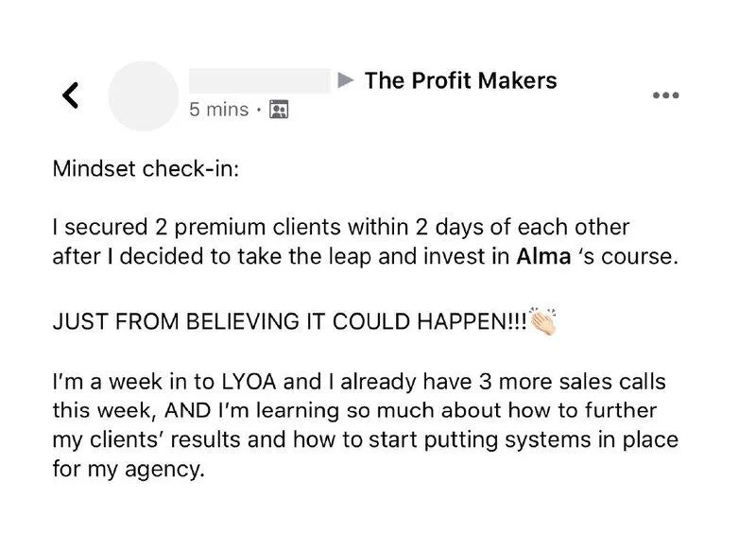Click the line about securing 2 premium clients
Image resolution: width=756 pixels, height=550 pixels.
click(341, 227)
